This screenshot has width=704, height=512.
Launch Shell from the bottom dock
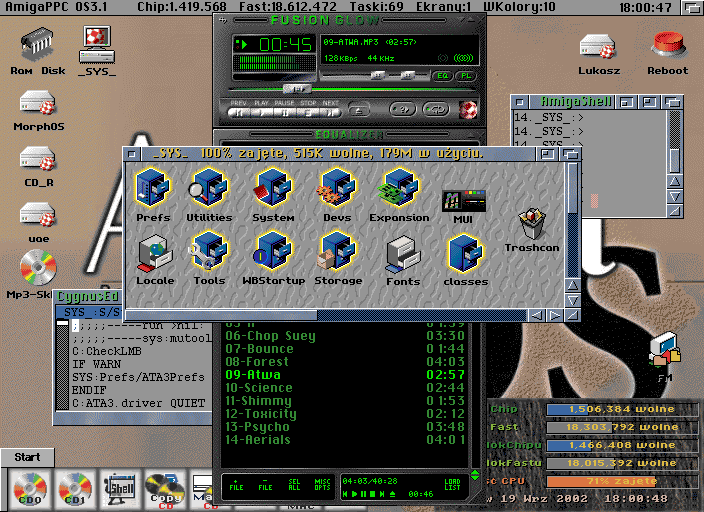tap(119, 489)
